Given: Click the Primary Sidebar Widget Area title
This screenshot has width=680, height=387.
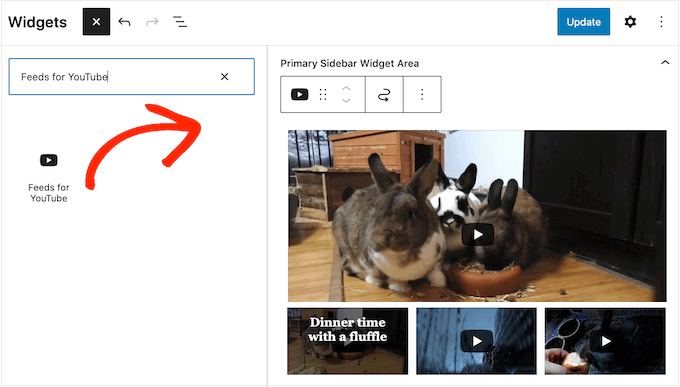Looking at the screenshot, I should click(350, 63).
